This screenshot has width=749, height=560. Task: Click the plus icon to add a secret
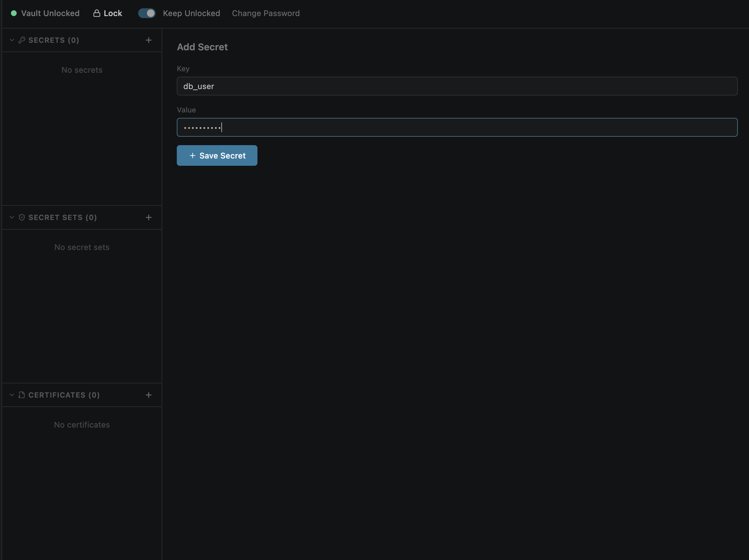[x=148, y=40]
